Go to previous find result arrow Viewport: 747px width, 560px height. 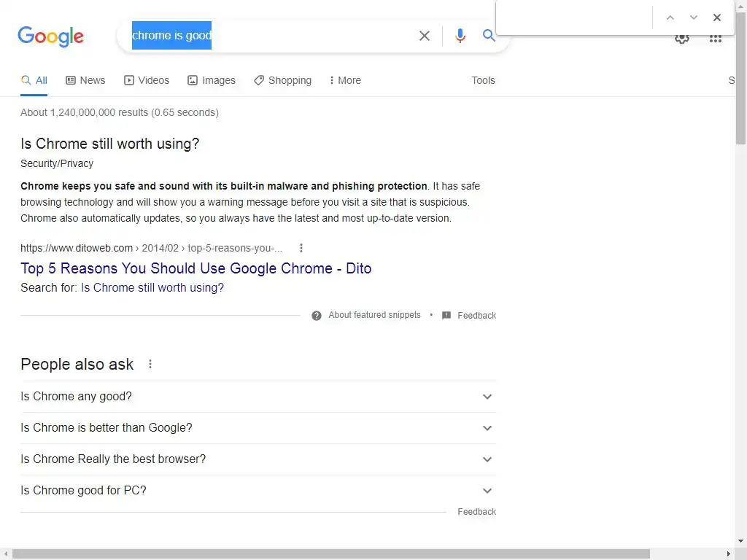point(670,17)
